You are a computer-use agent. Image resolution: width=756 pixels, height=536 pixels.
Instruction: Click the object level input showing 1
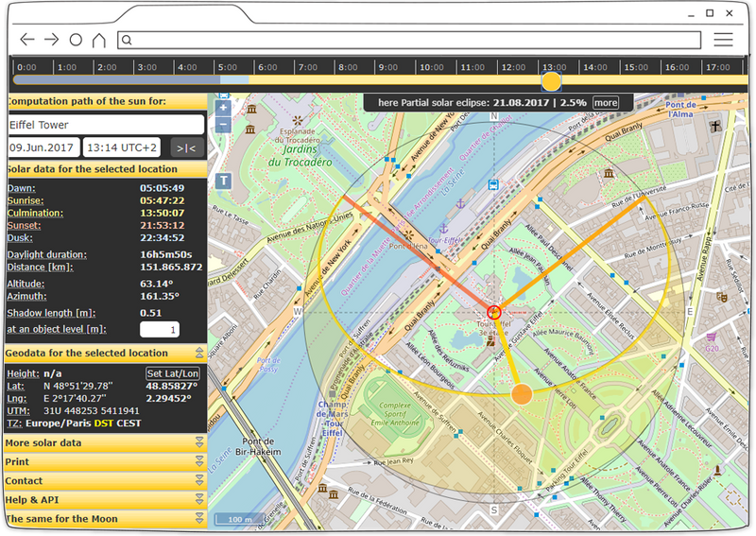click(x=160, y=330)
